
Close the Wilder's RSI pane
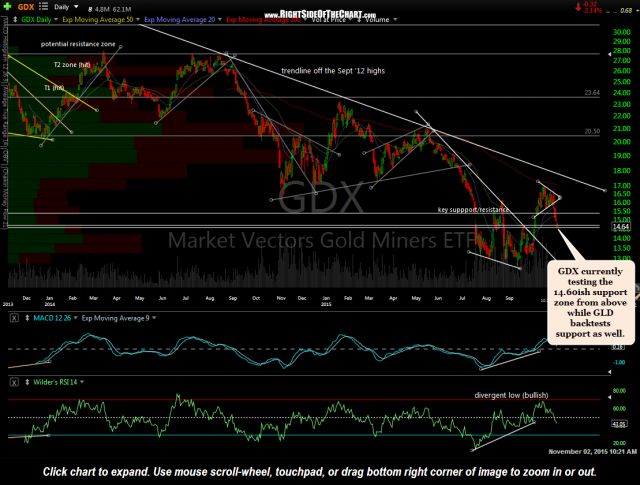14,382
